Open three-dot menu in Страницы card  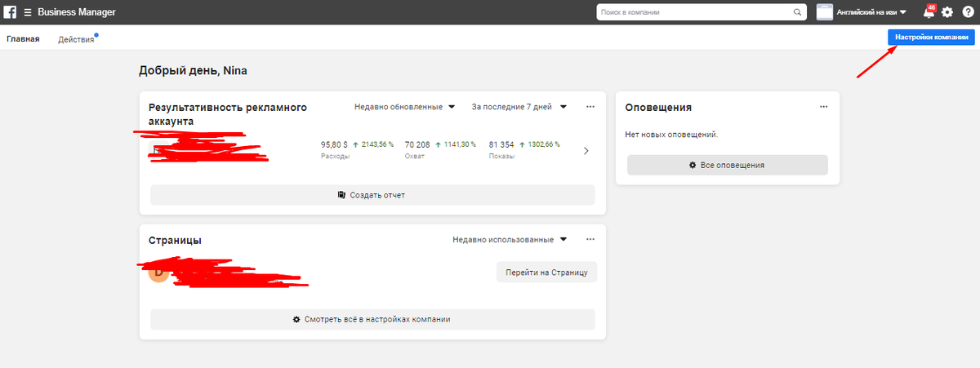[x=590, y=240]
